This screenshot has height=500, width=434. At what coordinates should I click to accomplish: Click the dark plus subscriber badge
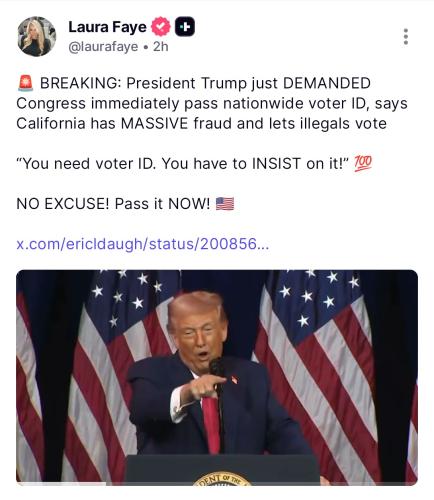pyautogui.click(x=185, y=27)
